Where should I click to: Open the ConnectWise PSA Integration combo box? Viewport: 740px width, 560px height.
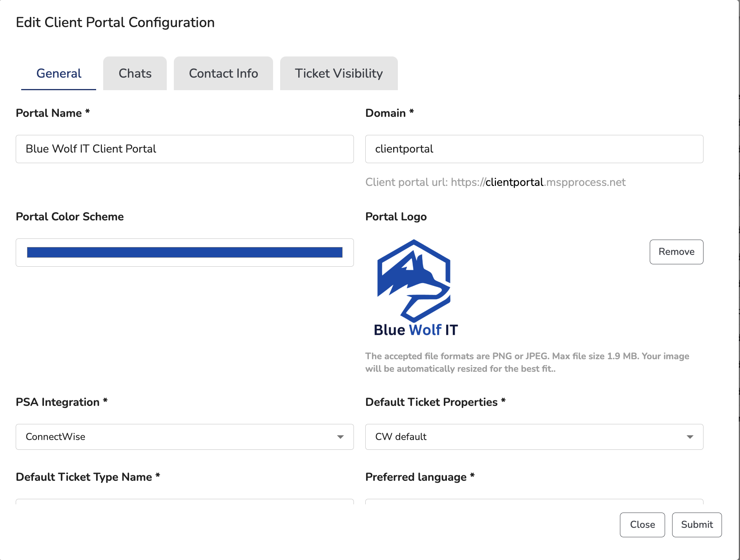(x=184, y=437)
